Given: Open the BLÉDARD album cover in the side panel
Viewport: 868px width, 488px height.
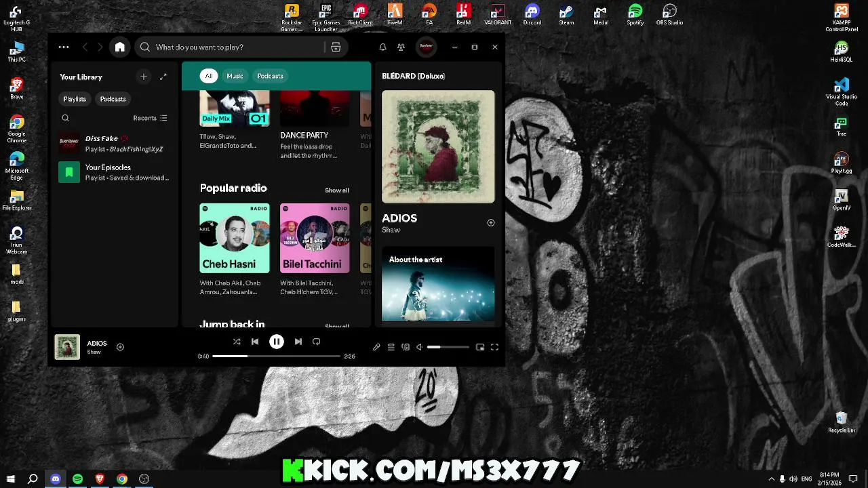Looking at the screenshot, I should pos(438,146).
